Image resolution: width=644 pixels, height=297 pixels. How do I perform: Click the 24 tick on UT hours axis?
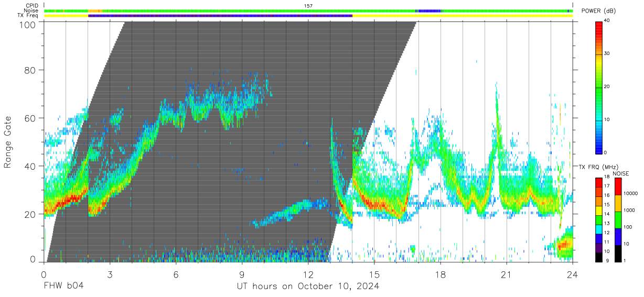(x=572, y=274)
